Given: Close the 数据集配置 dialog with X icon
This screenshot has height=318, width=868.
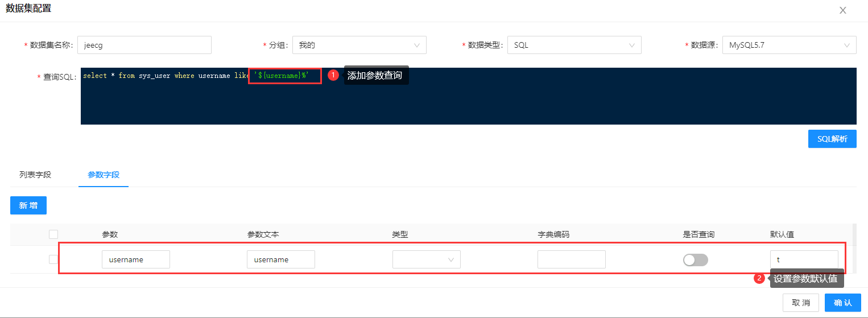Looking at the screenshot, I should tap(843, 10).
